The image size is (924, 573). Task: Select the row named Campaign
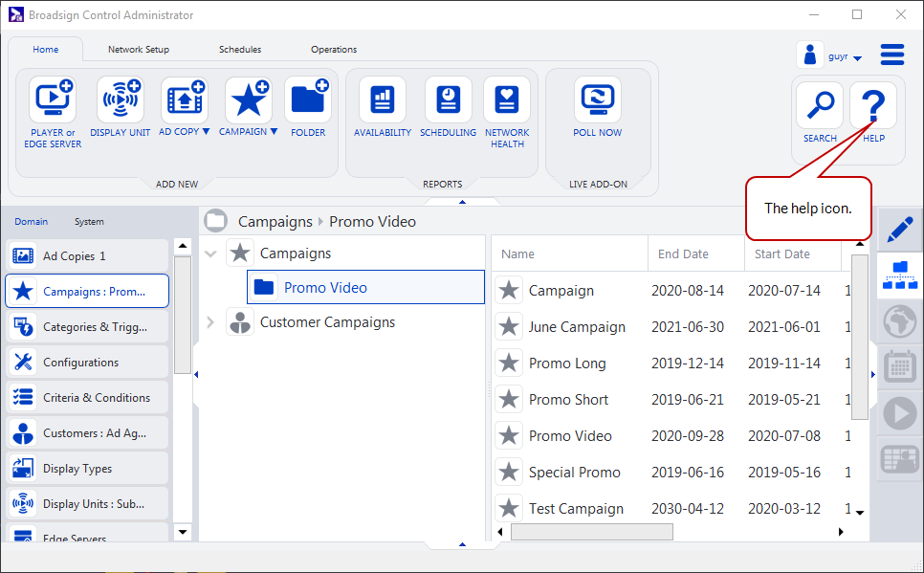tap(671, 291)
